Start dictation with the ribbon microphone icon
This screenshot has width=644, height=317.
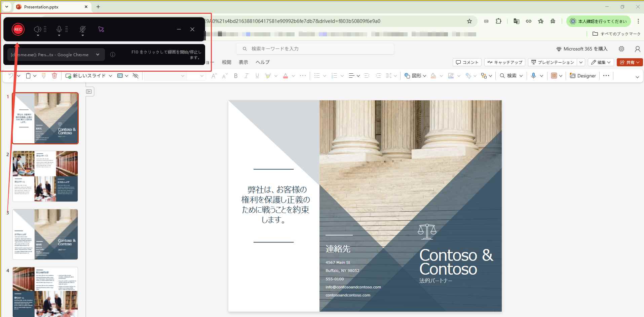coord(533,75)
